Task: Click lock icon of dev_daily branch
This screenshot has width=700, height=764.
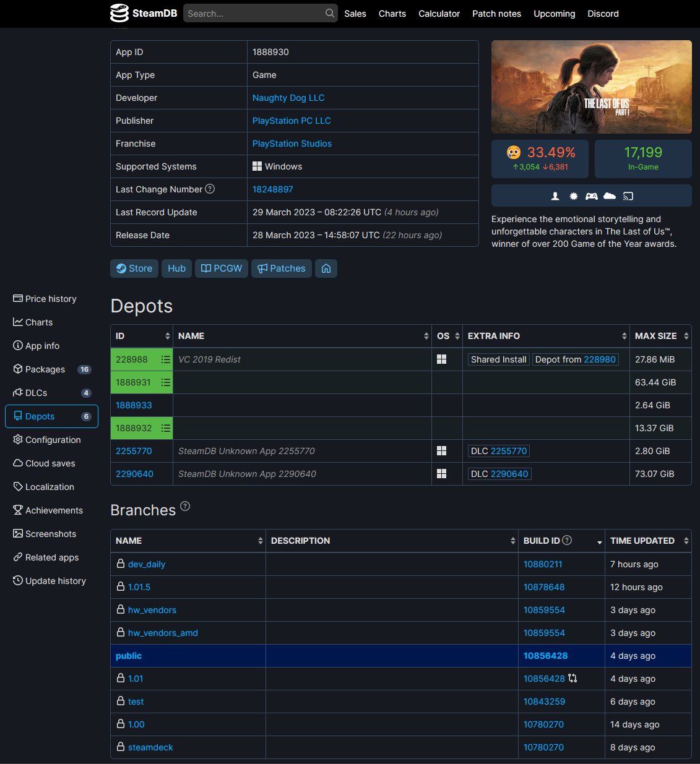Action: (121, 564)
